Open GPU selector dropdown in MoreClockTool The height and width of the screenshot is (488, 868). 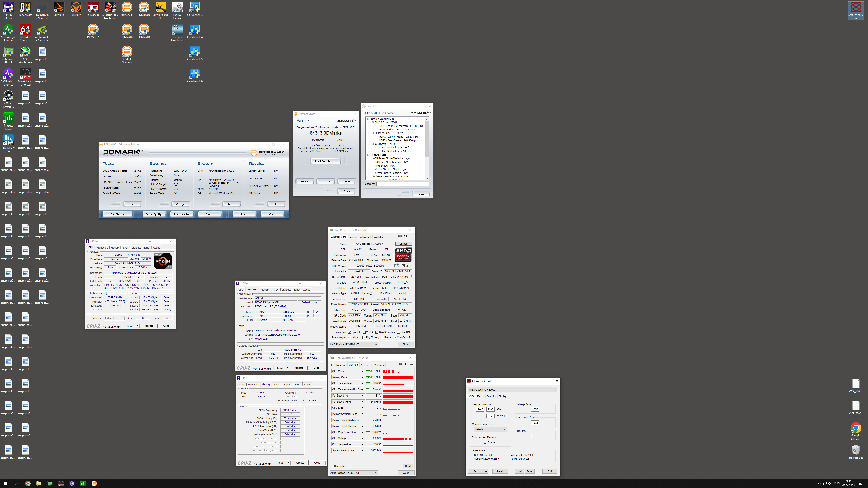[512, 390]
